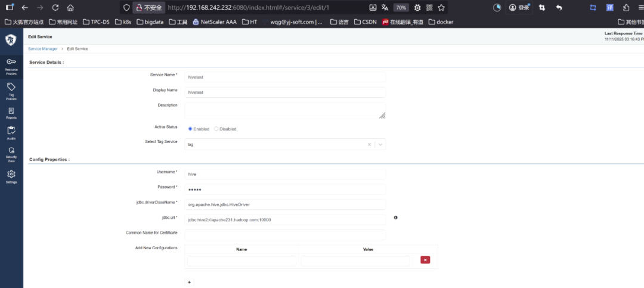Click the jdbc.url field

point(285,219)
